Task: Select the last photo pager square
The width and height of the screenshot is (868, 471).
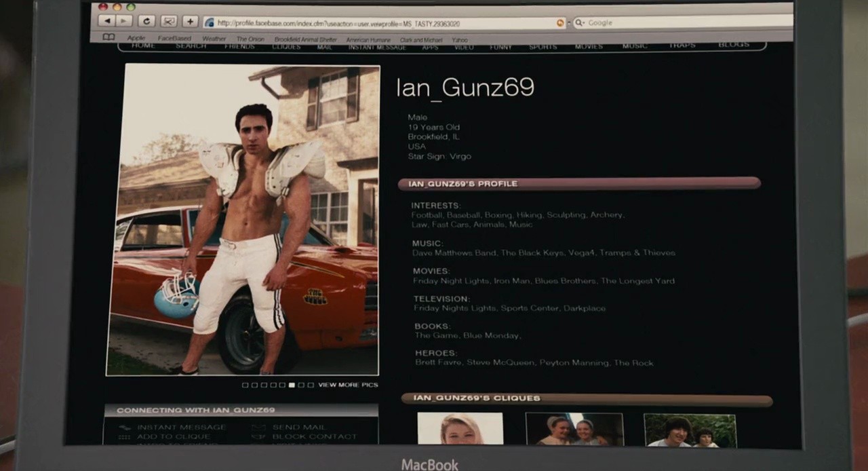Action: pyautogui.click(x=311, y=385)
